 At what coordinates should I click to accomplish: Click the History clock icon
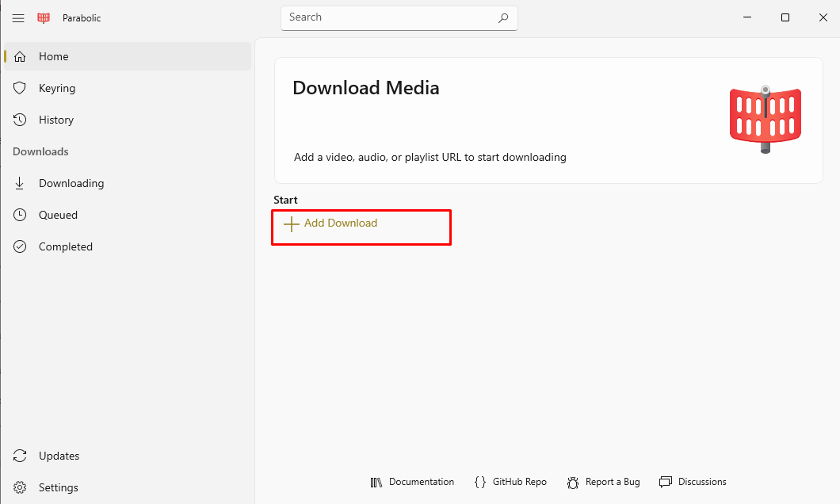[20, 120]
